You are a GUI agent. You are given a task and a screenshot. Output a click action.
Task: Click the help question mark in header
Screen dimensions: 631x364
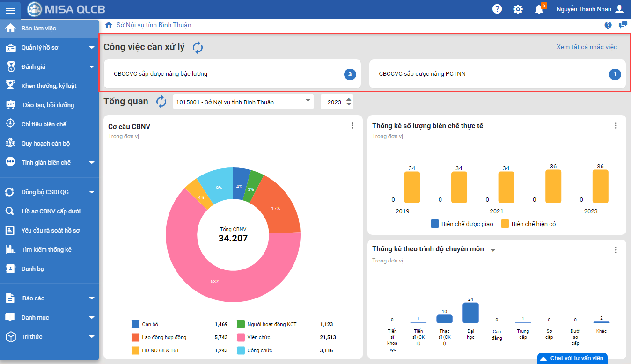click(x=497, y=9)
